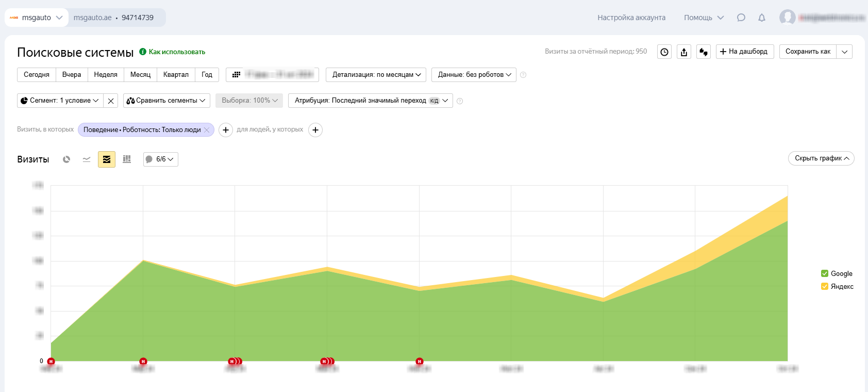
Task: Open the report history clock icon
Action: tap(664, 52)
